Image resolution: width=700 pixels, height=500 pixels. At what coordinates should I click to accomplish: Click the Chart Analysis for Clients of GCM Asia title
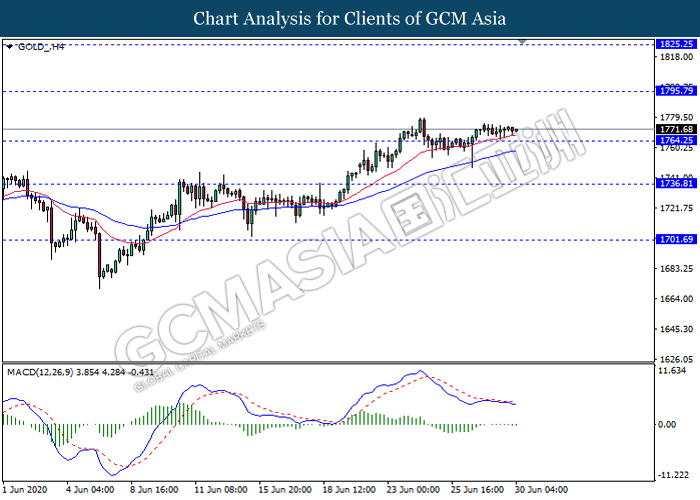click(x=350, y=18)
